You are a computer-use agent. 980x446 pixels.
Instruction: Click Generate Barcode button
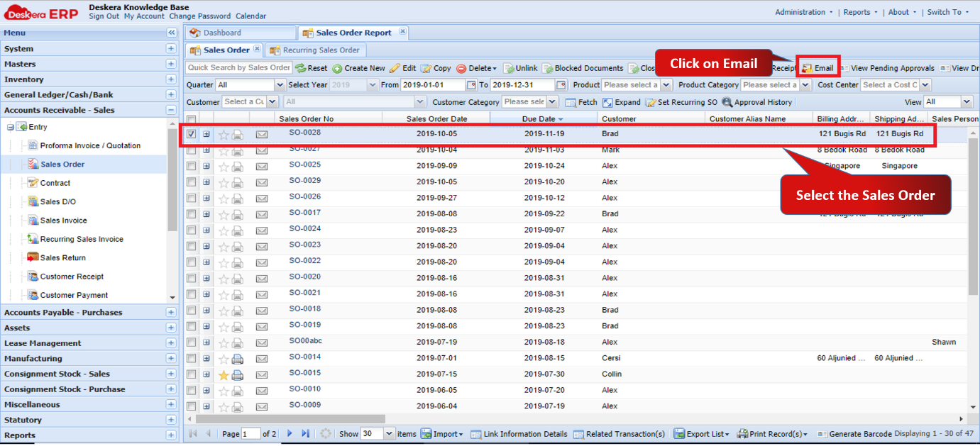854,434
